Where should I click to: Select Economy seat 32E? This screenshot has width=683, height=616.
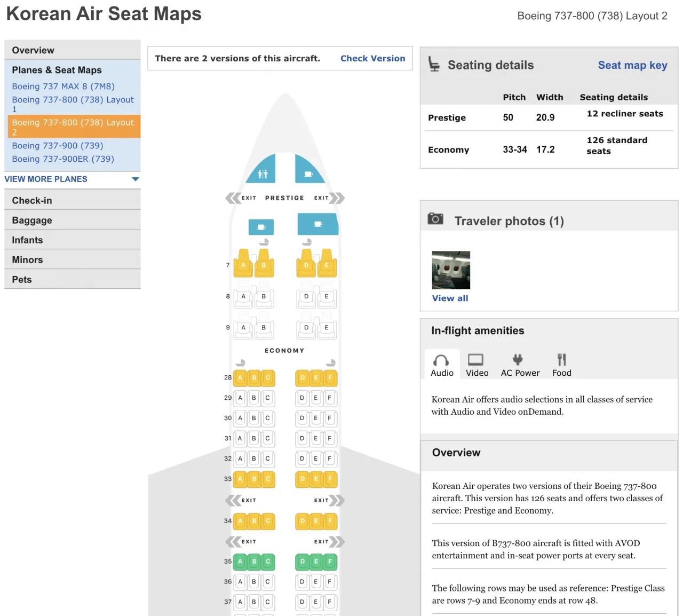(x=316, y=459)
